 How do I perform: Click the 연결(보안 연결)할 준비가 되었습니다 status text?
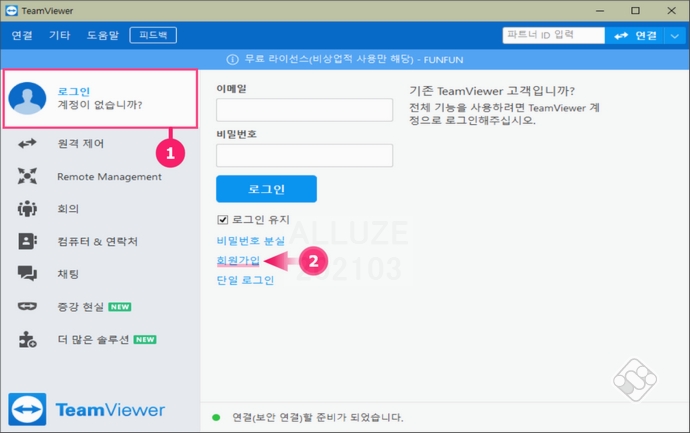click(317, 417)
